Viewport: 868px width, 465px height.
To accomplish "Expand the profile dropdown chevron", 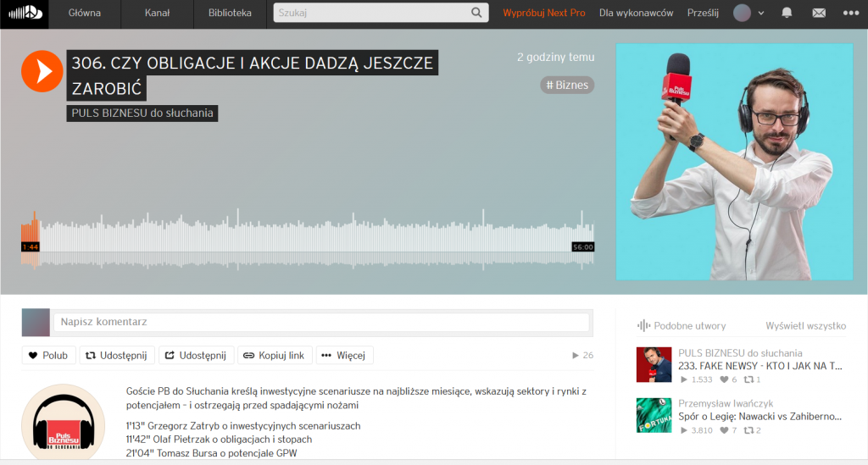I will pos(761,14).
